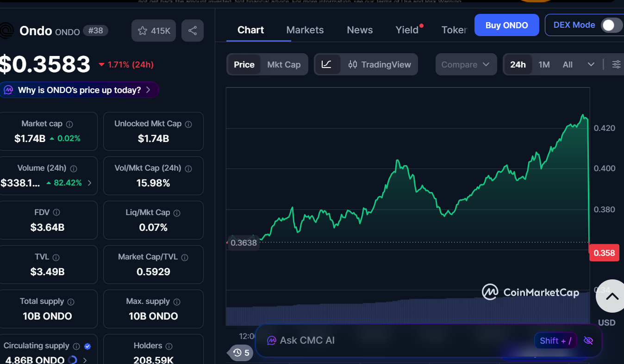Open the Chart tab
Screen dimensions: 624x364
(x=250, y=30)
